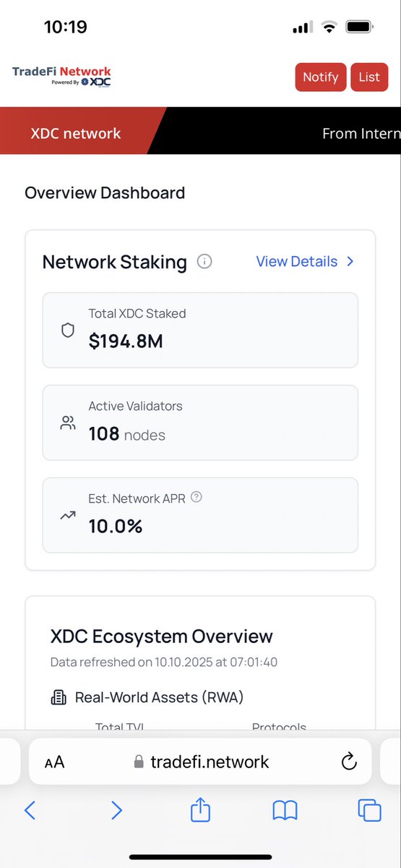Screen dimensions: 401x868
Task: Click the red List button
Action: click(x=369, y=77)
